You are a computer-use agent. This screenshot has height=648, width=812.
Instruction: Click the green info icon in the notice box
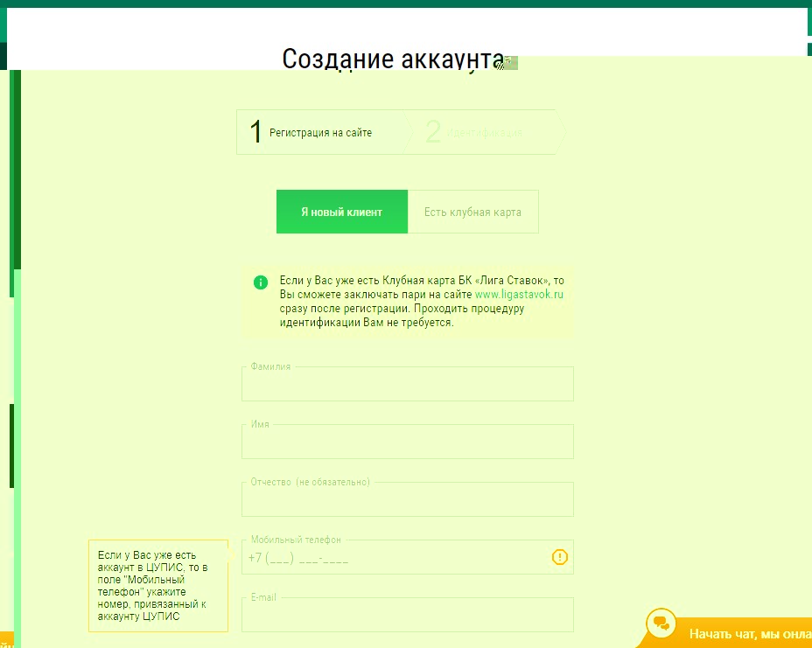pos(260,282)
